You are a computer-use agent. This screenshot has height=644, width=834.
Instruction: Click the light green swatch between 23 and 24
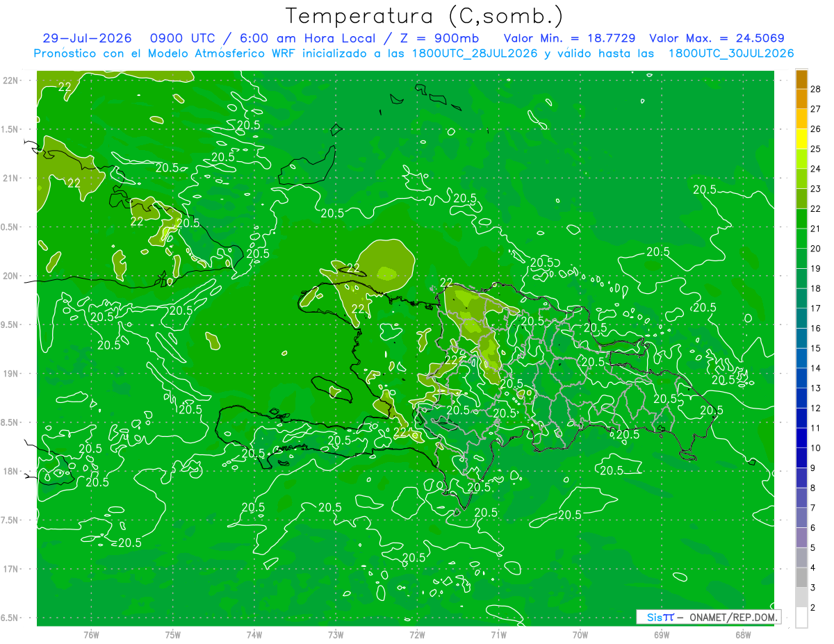(801, 179)
